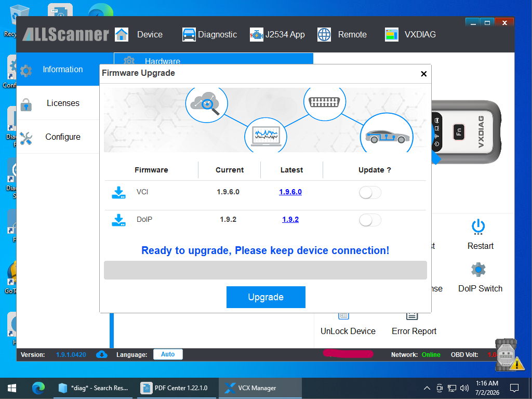Open the VCI latest version 1.9.6.0 link

click(x=290, y=192)
